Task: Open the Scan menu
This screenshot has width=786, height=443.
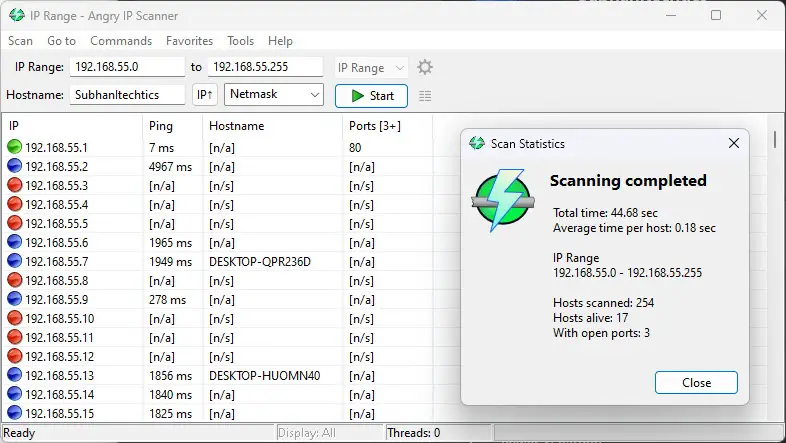Action: click(21, 41)
